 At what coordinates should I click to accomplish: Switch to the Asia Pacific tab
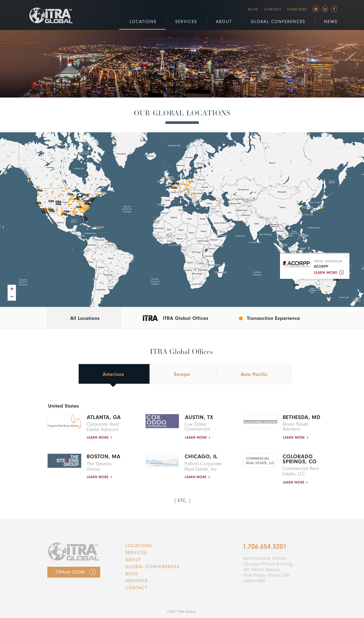254,374
